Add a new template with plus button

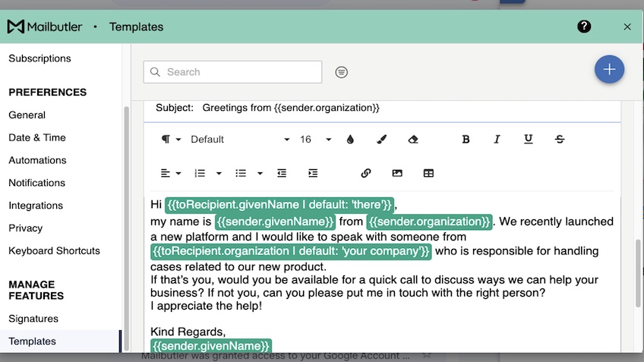tap(609, 69)
